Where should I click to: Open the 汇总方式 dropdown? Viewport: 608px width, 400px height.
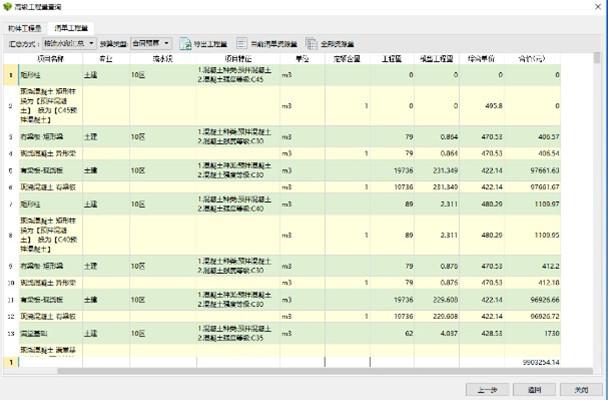point(69,44)
